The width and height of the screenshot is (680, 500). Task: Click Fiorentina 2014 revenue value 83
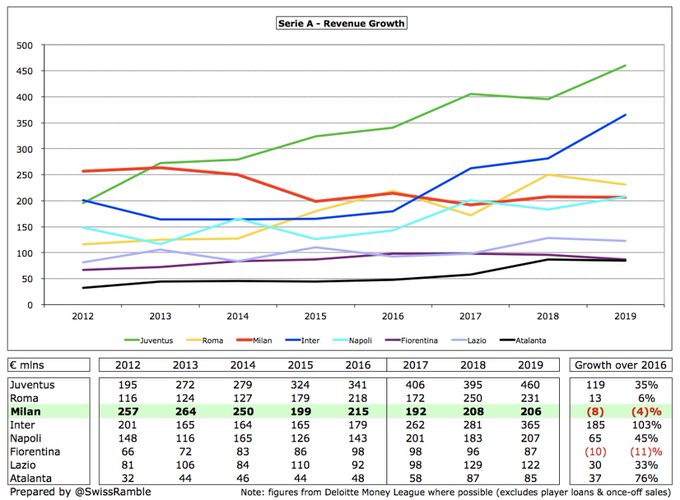242,452
